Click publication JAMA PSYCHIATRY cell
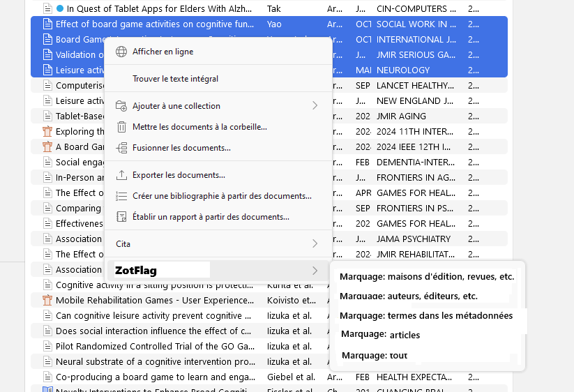 click(x=414, y=239)
